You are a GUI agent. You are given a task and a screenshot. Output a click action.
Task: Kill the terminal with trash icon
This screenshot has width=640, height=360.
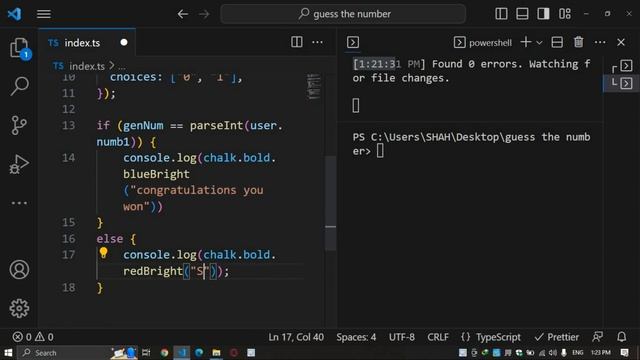tap(578, 42)
